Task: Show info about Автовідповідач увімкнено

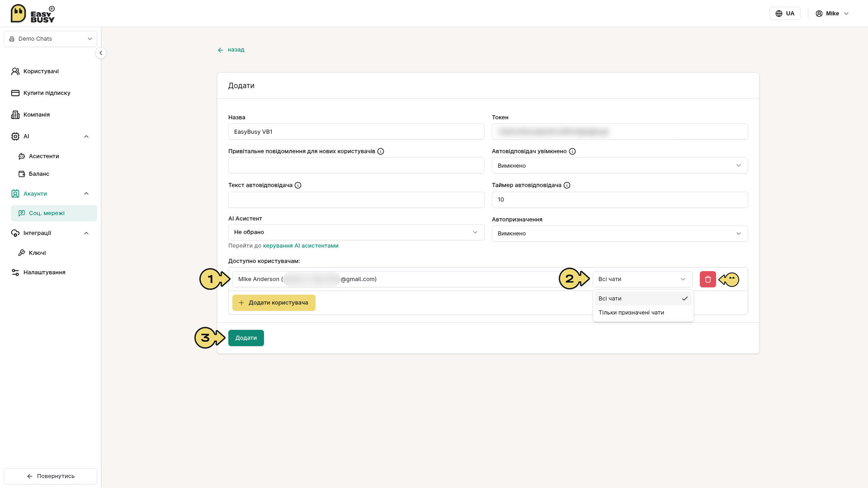Action: pyautogui.click(x=572, y=151)
